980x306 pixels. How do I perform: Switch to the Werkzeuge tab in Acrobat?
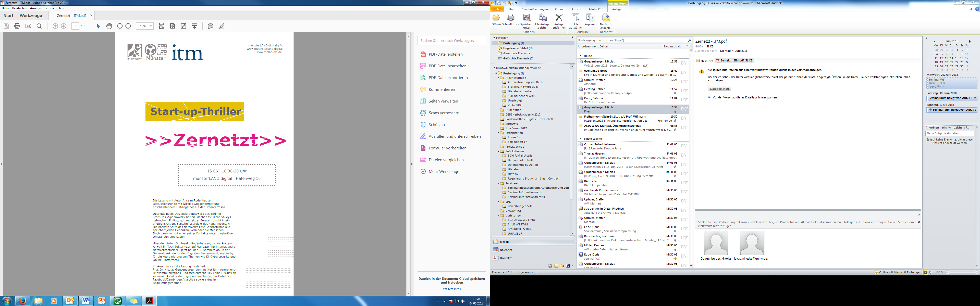click(x=31, y=16)
